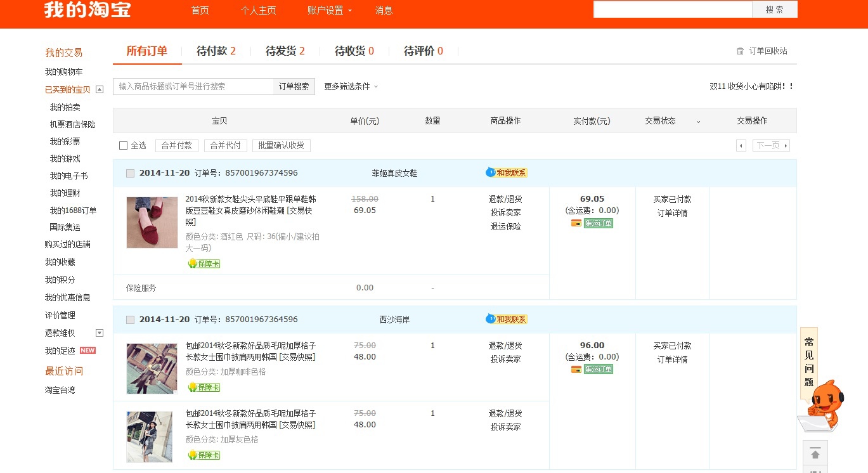868x473 pixels.
Task: Open 我的彩票 in sidebar
Action: coord(65,141)
